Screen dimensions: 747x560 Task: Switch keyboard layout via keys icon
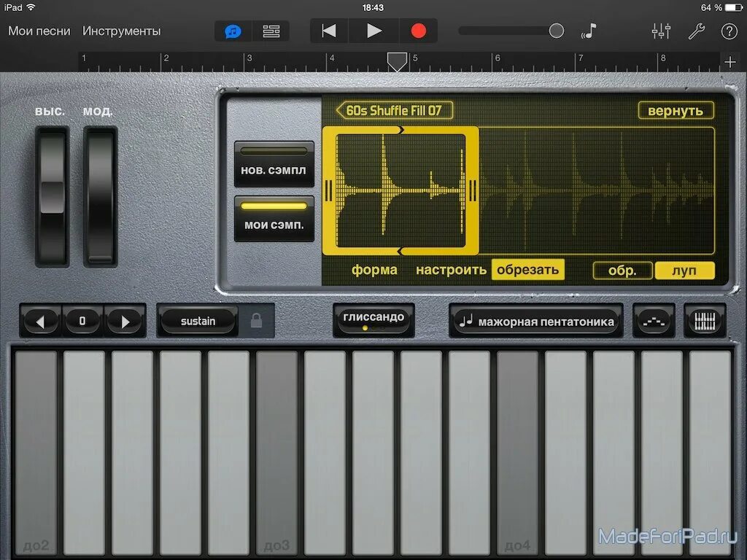click(705, 320)
